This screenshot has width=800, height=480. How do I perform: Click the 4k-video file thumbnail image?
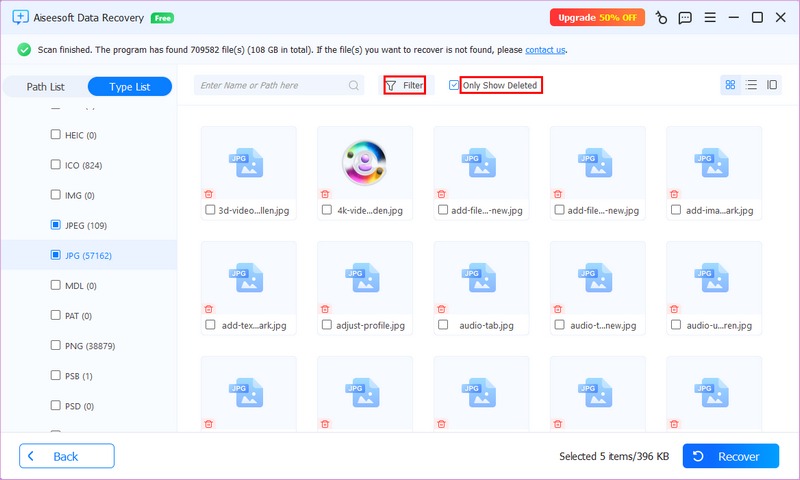click(x=365, y=161)
